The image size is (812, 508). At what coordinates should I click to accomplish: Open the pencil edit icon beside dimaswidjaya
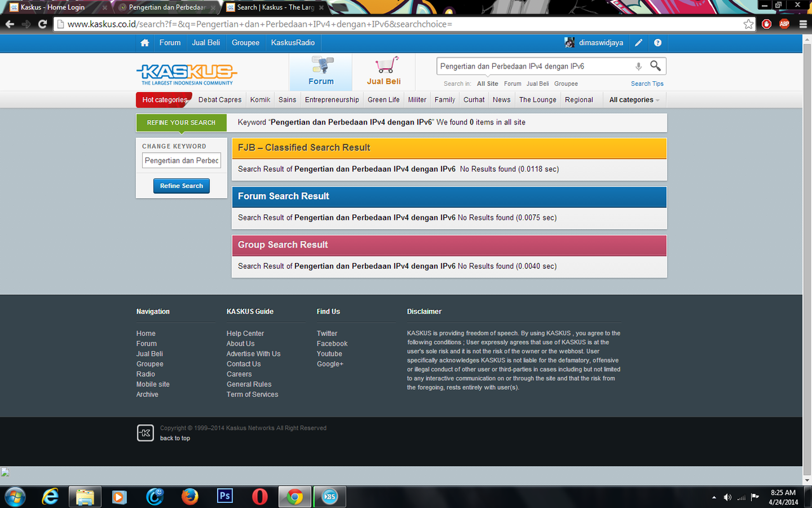click(639, 43)
